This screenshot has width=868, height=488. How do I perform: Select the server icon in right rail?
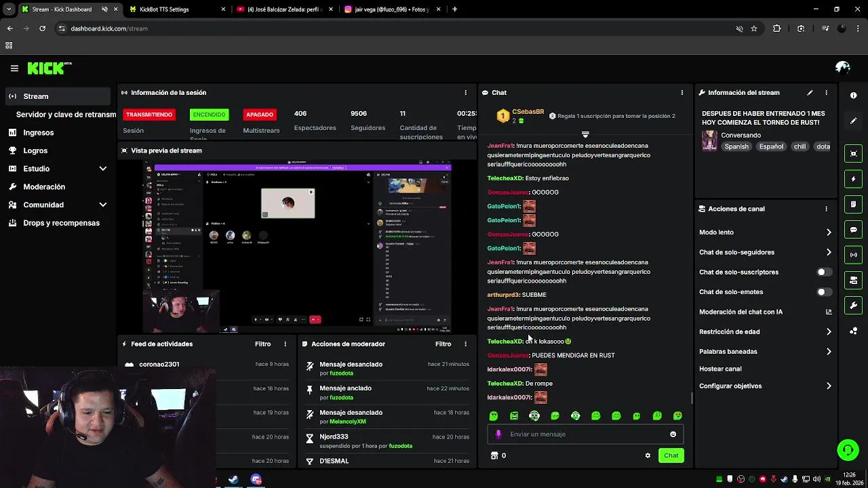853,280
